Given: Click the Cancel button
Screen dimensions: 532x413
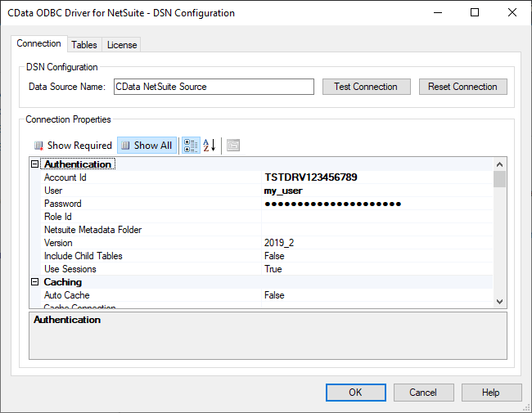Looking at the screenshot, I should (x=423, y=393).
